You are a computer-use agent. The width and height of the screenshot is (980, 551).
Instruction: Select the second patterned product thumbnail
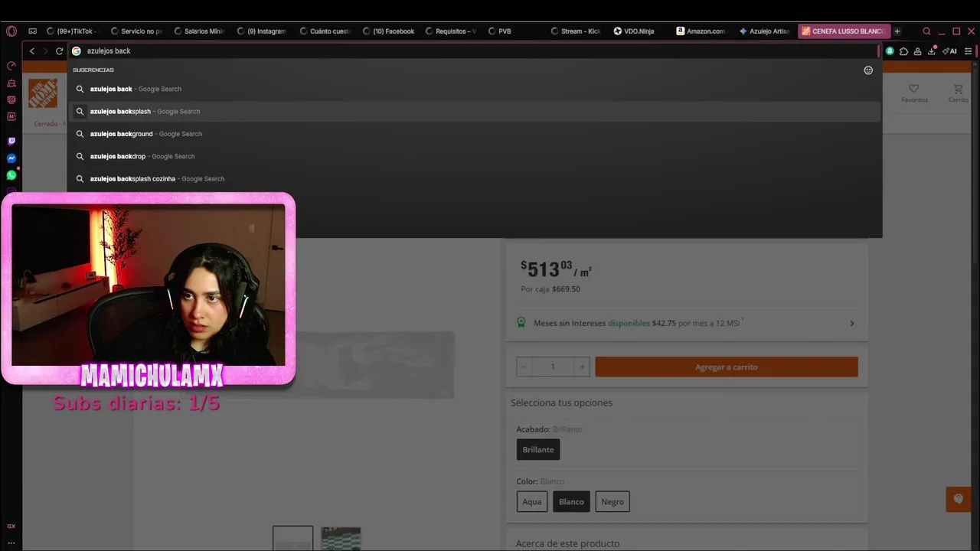(341, 539)
